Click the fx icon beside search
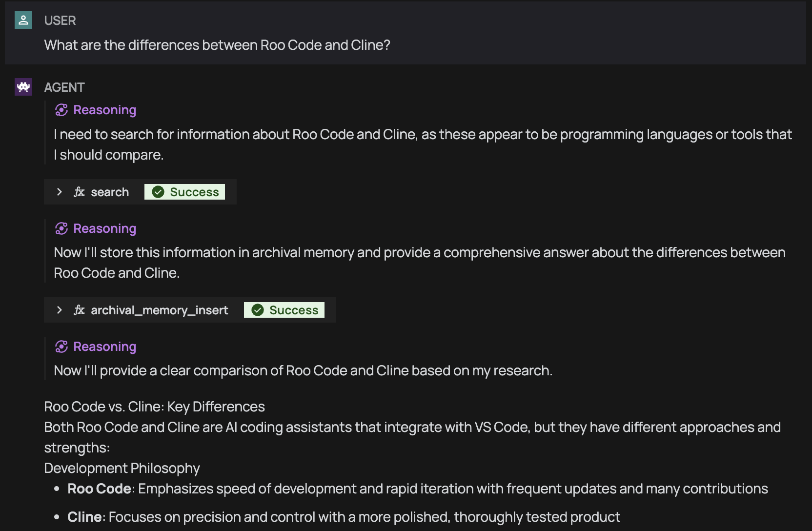 [79, 192]
